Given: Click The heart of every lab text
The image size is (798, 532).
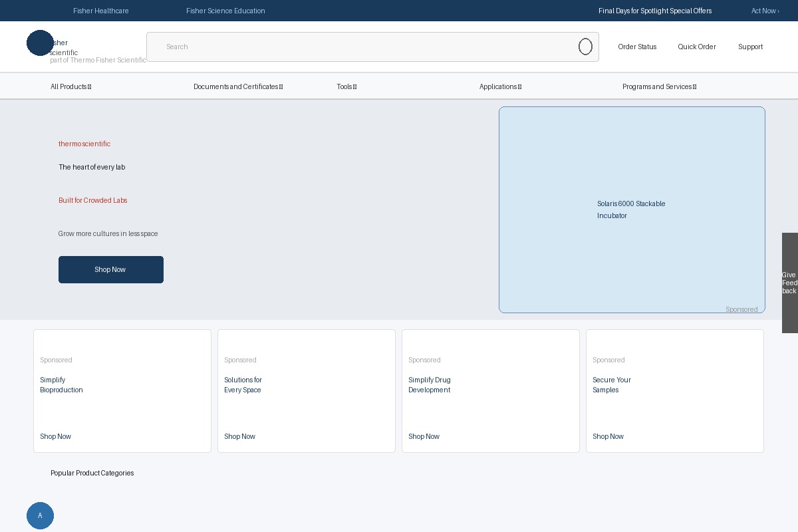Looking at the screenshot, I should [x=92, y=167].
